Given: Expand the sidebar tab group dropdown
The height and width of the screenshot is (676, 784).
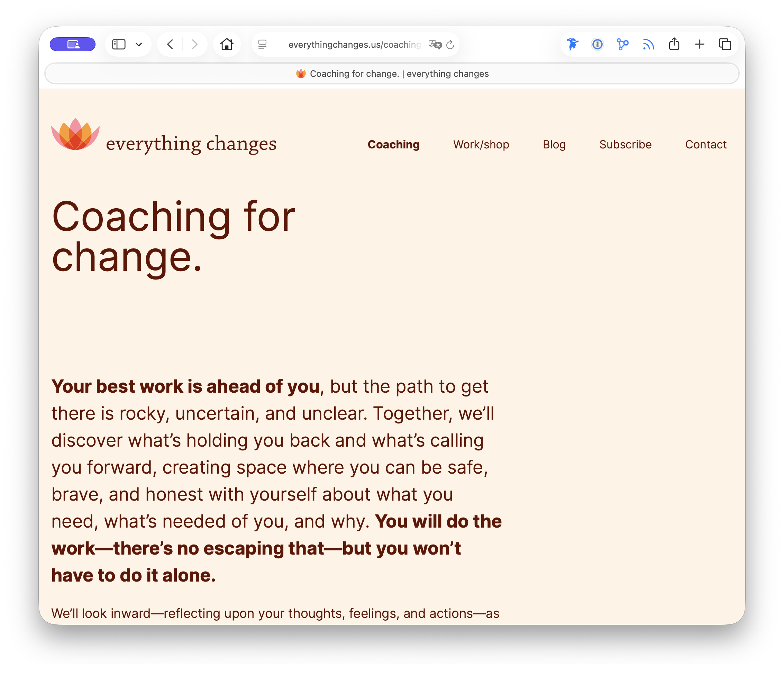Looking at the screenshot, I should point(139,45).
